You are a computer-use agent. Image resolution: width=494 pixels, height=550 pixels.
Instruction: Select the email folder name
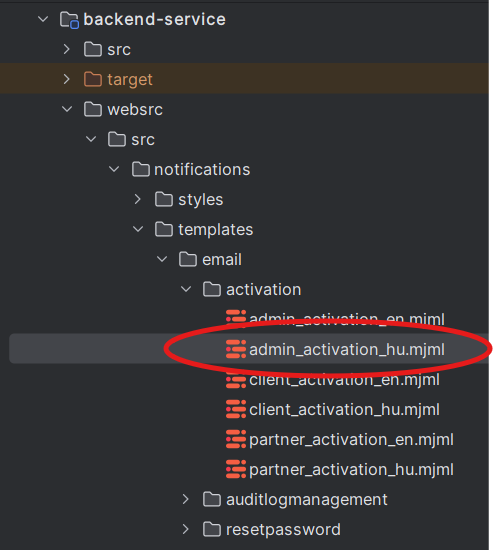point(222,260)
